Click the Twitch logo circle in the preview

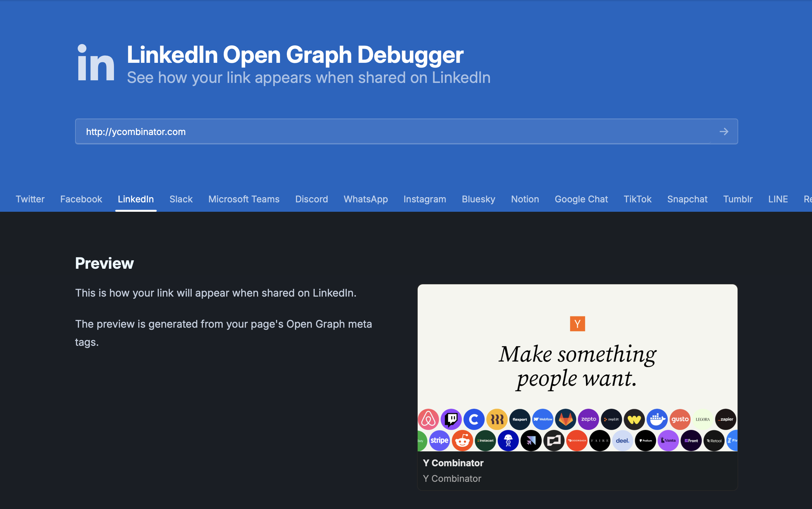pos(451,419)
